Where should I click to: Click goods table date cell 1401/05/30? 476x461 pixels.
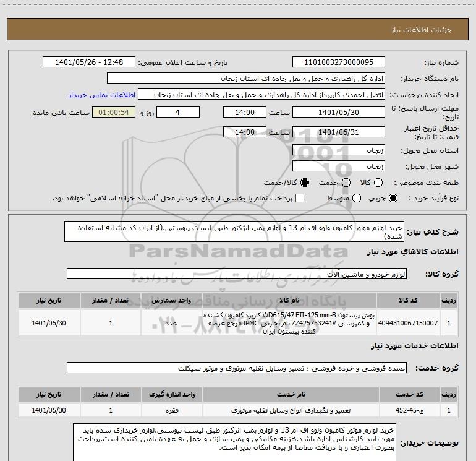(49, 323)
